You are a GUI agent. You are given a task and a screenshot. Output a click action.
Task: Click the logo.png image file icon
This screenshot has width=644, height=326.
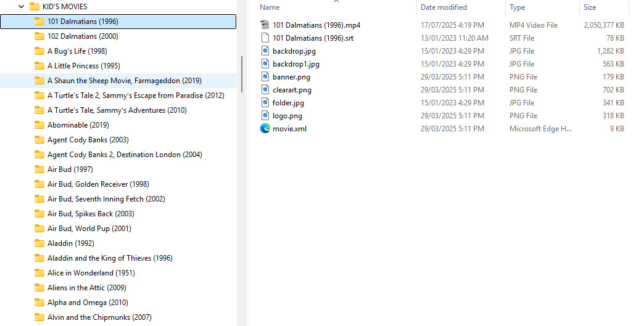click(x=265, y=116)
